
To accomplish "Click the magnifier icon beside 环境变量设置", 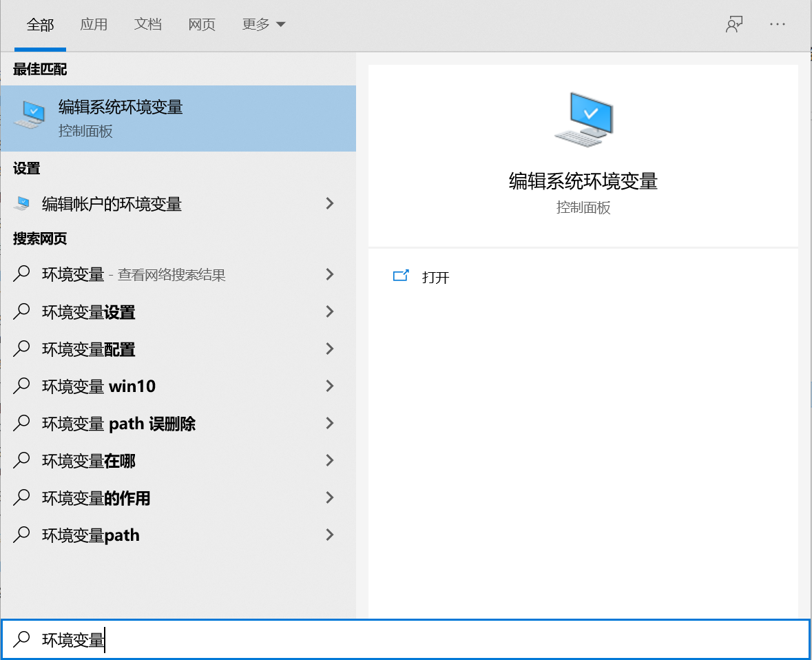I will pyautogui.click(x=21, y=311).
